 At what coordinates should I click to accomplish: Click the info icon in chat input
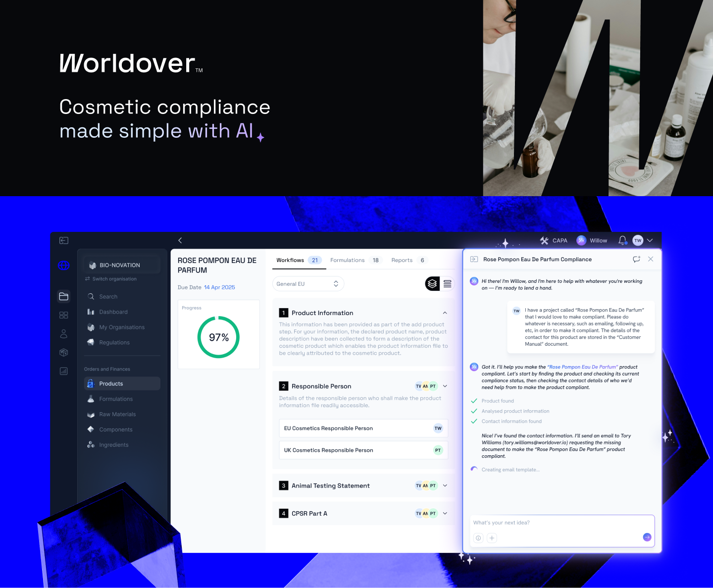[478, 538]
